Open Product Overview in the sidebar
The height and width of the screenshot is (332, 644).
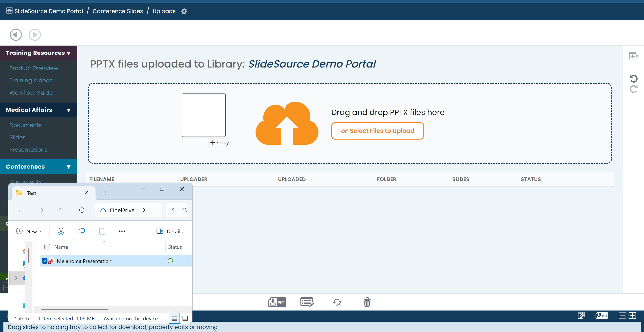coord(34,68)
